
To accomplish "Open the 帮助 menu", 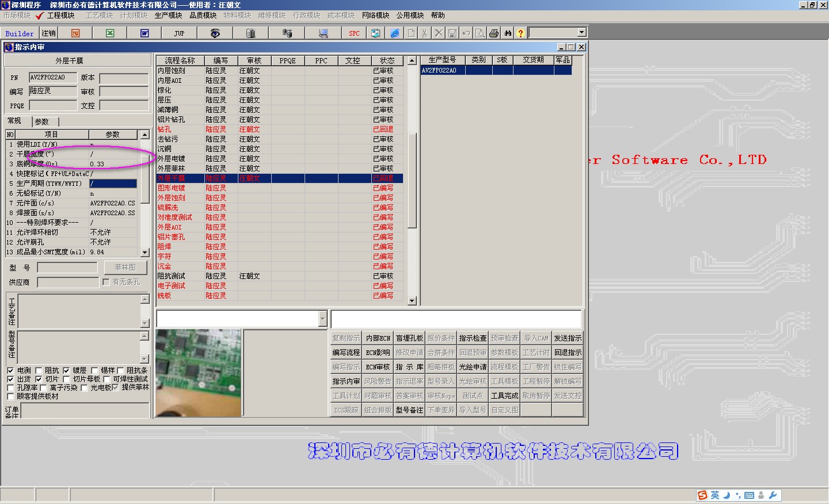I will [438, 16].
